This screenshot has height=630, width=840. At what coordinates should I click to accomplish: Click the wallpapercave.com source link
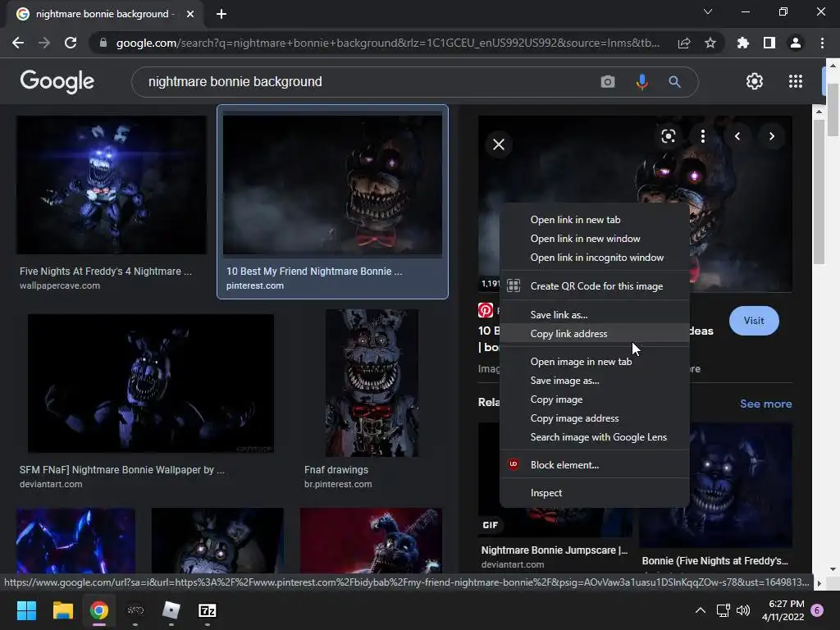[59, 285]
